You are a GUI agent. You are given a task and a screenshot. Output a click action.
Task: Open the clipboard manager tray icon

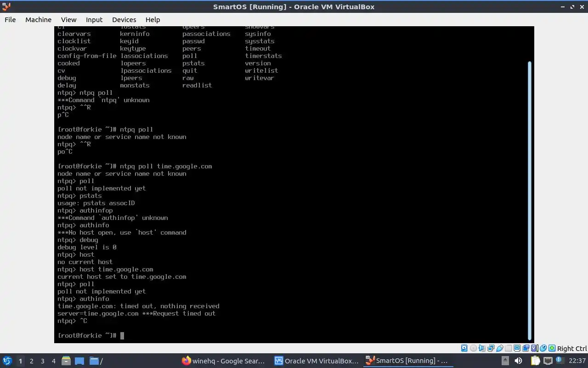click(x=536, y=361)
